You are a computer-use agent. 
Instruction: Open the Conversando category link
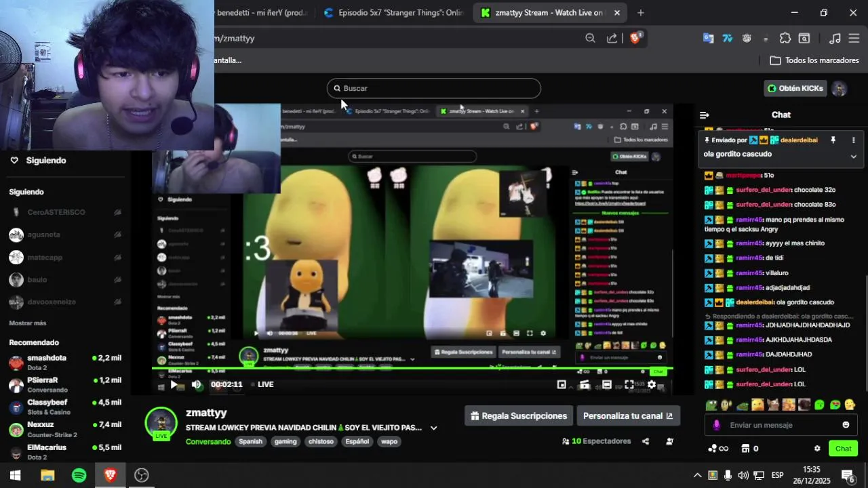tap(208, 441)
